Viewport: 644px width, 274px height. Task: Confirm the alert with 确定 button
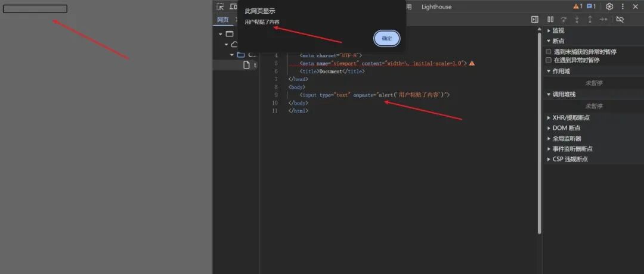click(386, 39)
